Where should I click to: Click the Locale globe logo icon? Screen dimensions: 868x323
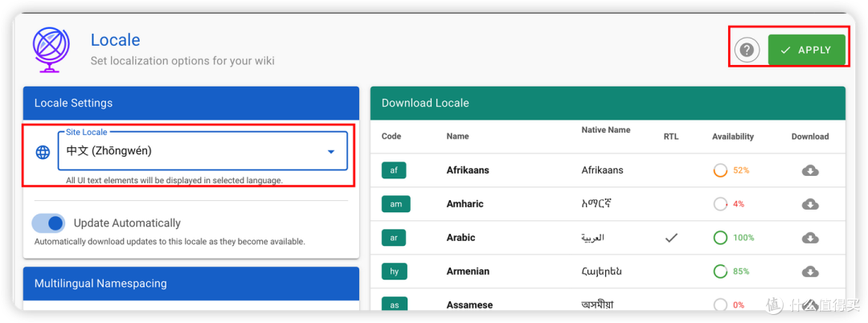[51, 51]
